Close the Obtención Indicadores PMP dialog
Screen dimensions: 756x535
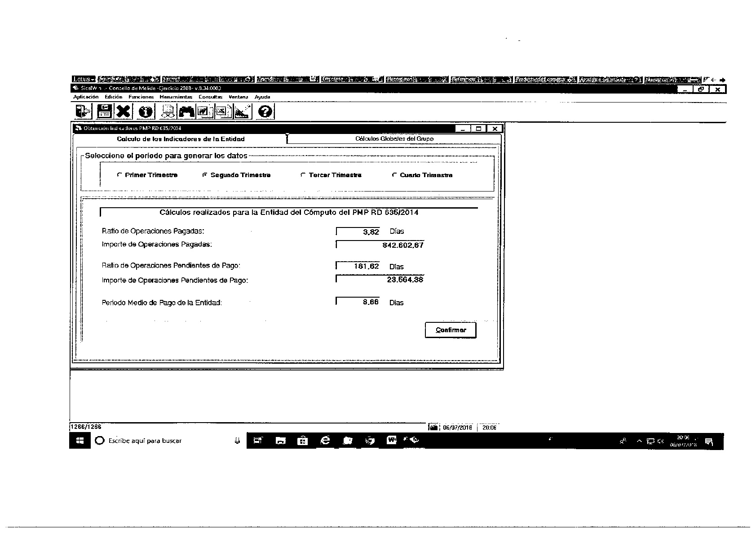(x=495, y=129)
